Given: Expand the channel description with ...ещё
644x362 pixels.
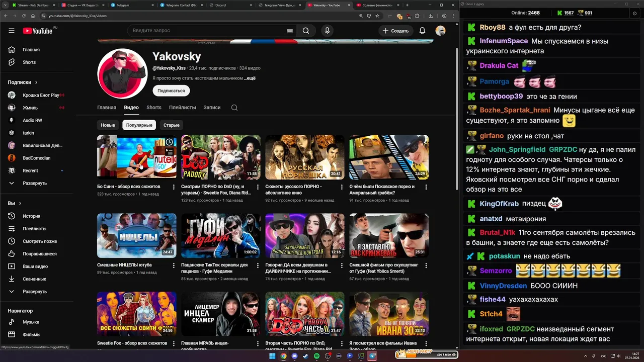Looking at the screenshot, I should pos(250,78).
